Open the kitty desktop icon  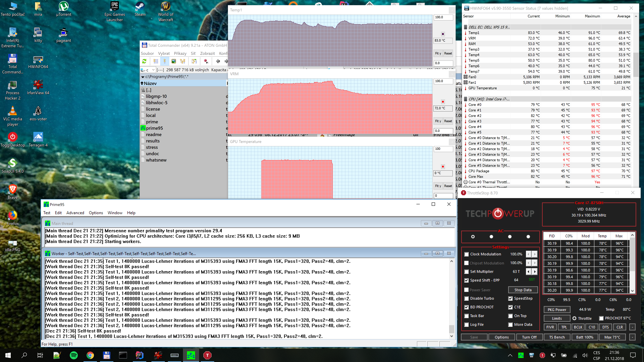[38, 35]
